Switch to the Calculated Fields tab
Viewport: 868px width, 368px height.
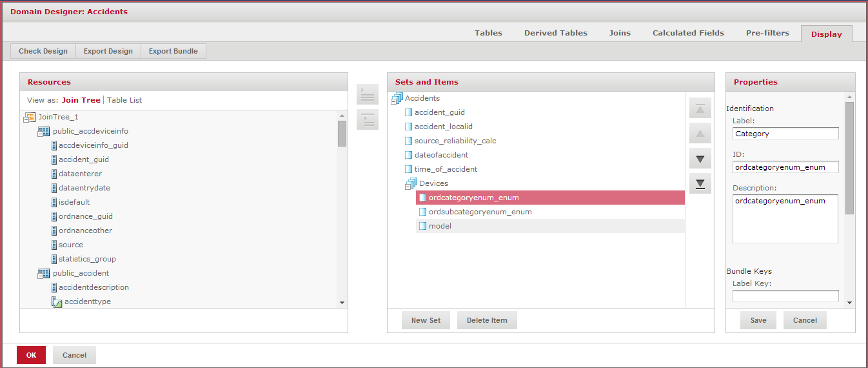click(x=687, y=33)
